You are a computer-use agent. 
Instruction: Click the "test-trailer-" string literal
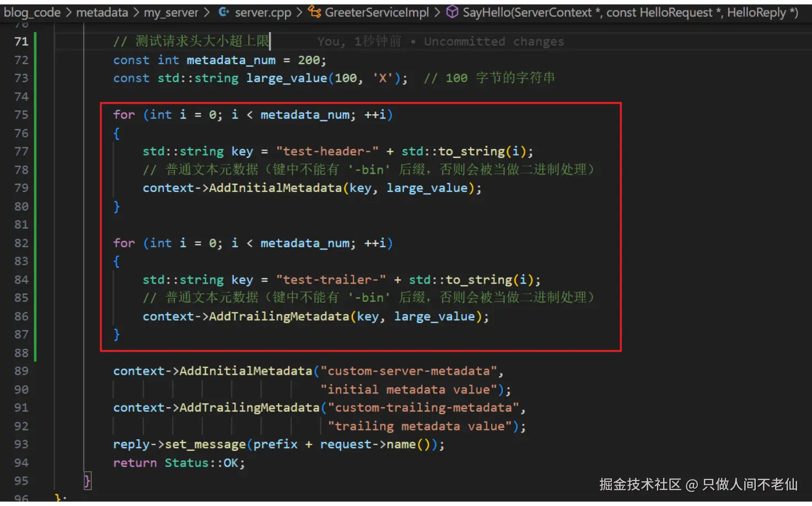pos(331,280)
